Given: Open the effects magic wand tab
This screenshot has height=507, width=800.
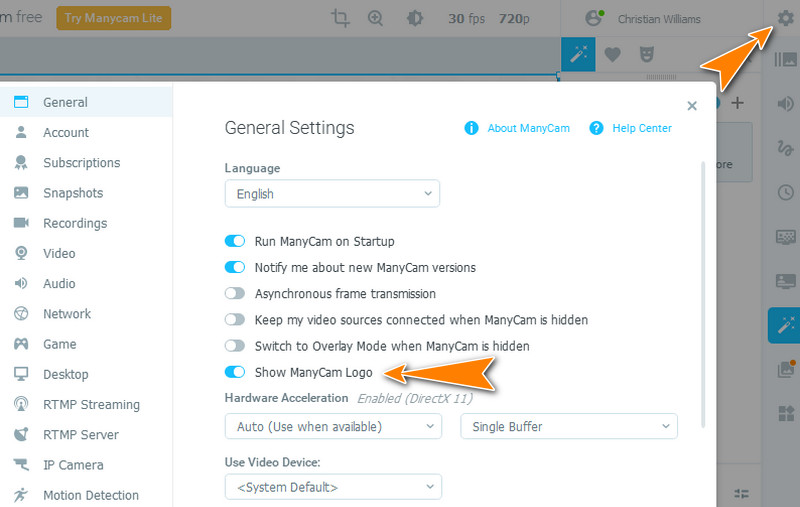Looking at the screenshot, I should tap(578, 55).
